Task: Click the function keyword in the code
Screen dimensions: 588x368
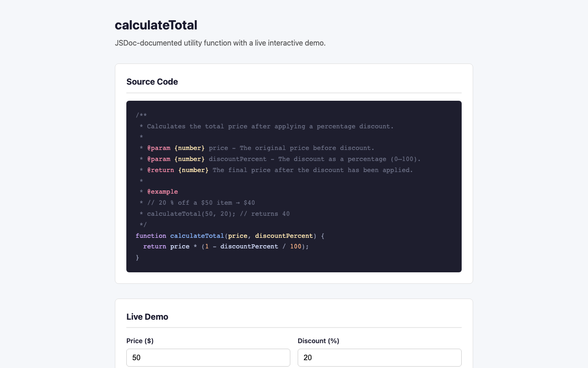Action: pyautogui.click(x=151, y=236)
